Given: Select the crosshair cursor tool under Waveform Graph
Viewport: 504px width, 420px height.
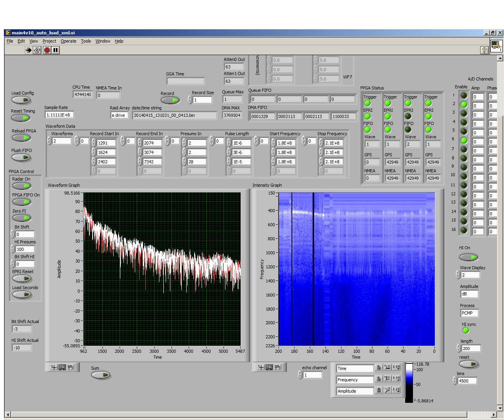Looking at the screenshot, I should tap(54, 367).
